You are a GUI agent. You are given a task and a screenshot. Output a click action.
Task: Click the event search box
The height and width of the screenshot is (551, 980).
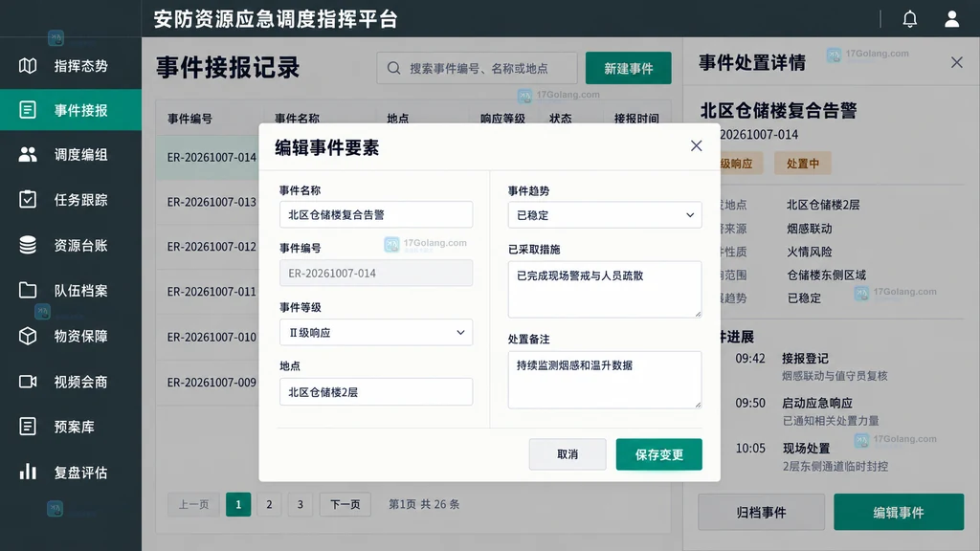[x=477, y=68]
